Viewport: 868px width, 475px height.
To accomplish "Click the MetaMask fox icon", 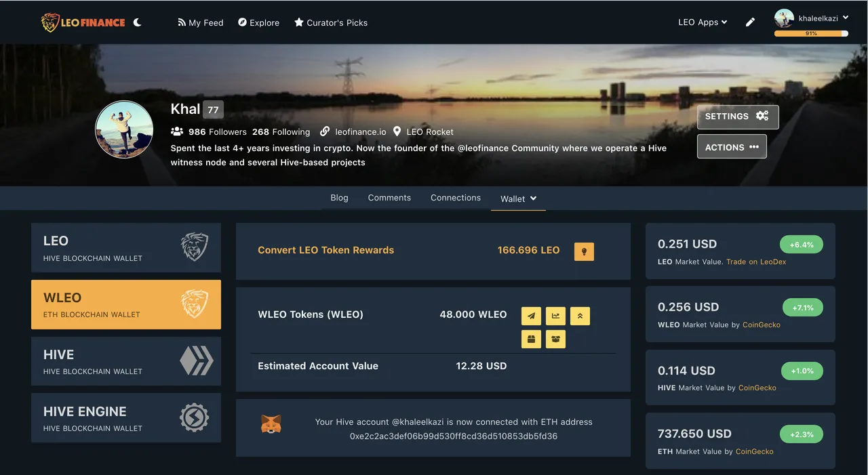I will tap(271, 425).
